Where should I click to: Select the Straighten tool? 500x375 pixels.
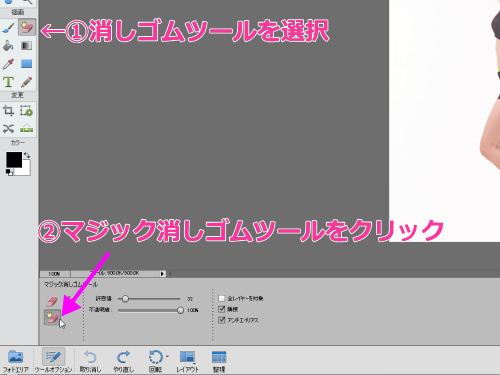tap(27, 128)
